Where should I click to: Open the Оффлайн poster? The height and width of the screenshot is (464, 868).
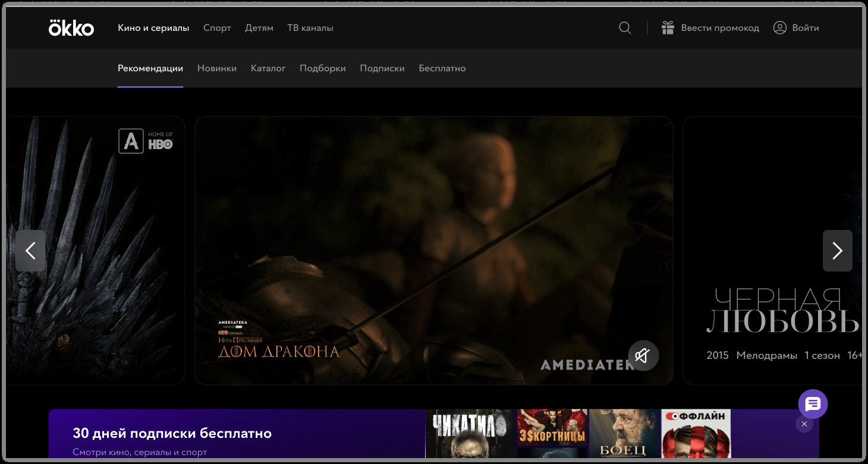pyautogui.click(x=696, y=434)
